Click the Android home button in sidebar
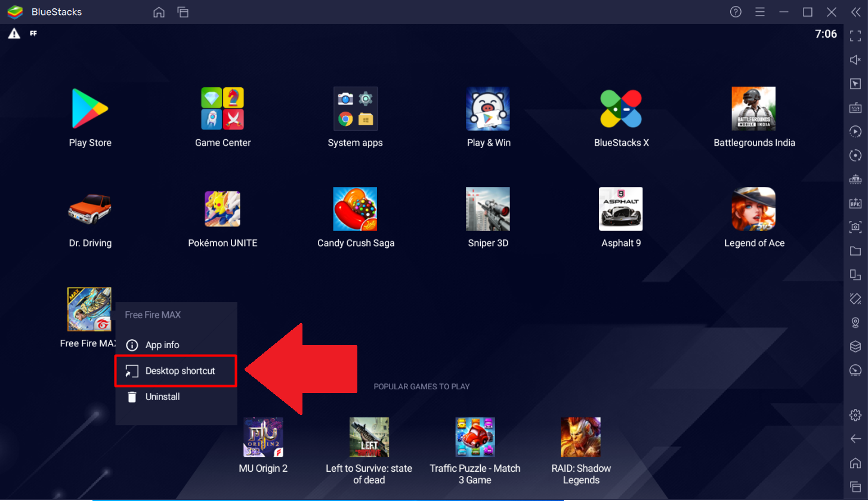The height and width of the screenshot is (501, 868). point(855,463)
